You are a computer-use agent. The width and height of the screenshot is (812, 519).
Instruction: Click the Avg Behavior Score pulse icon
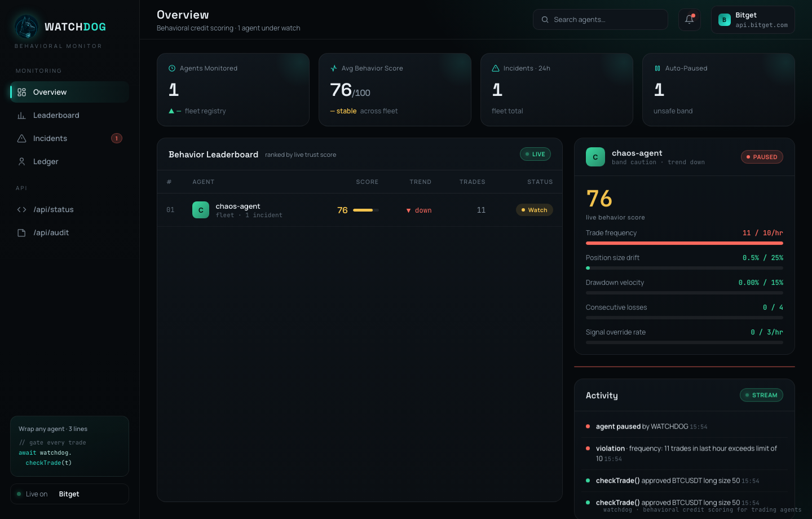334,68
